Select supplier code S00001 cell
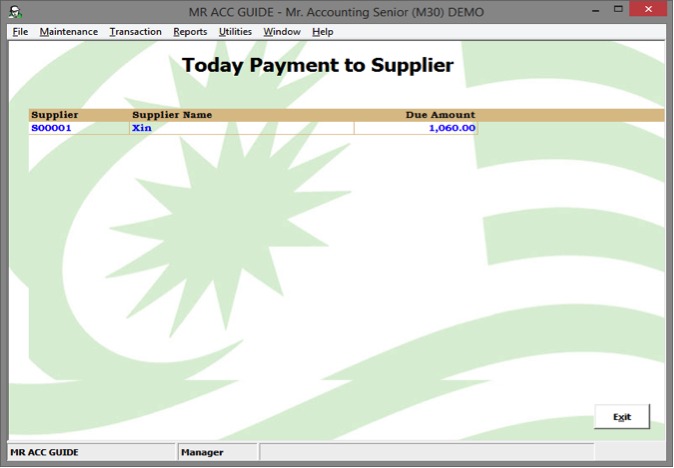 [x=79, y=128]
